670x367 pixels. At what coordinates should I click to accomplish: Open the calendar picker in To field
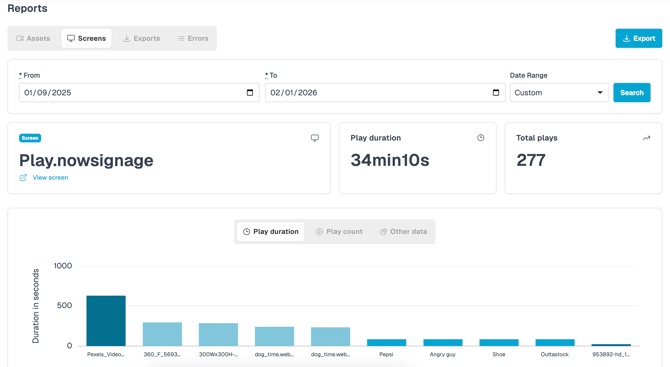[x=496, y=93]
